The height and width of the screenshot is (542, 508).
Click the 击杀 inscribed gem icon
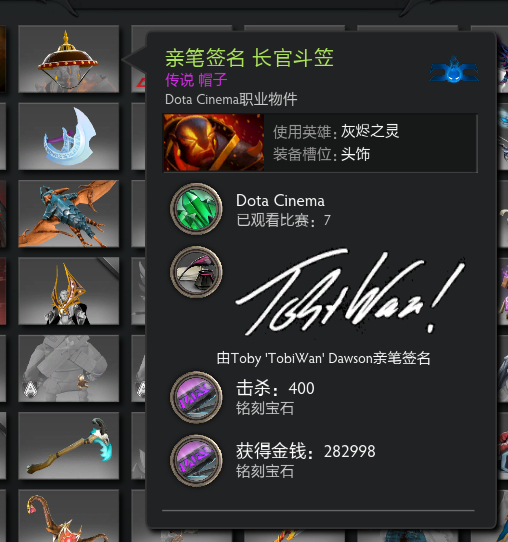click(x=196, y=397)
